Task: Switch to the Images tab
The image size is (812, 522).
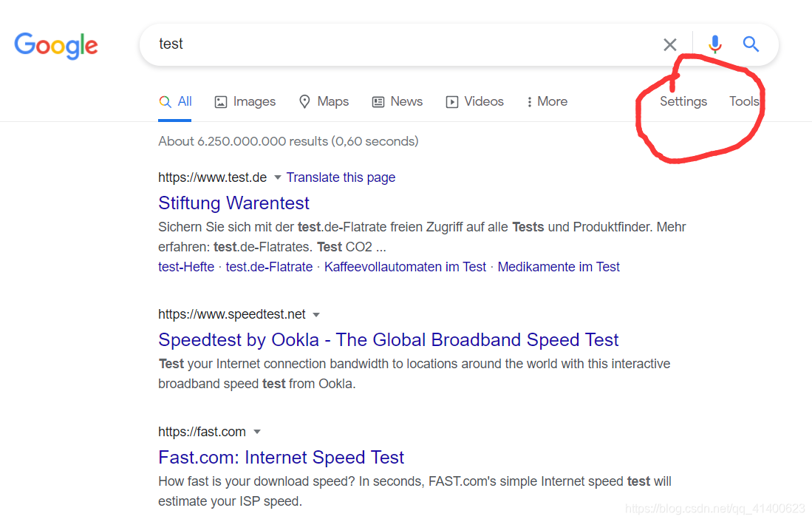Action: 245,101
